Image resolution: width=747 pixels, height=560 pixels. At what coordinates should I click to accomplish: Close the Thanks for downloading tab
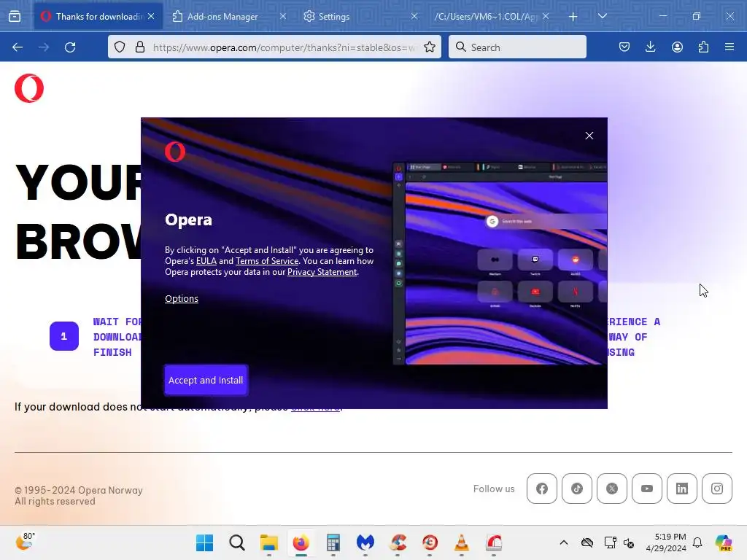151,16
